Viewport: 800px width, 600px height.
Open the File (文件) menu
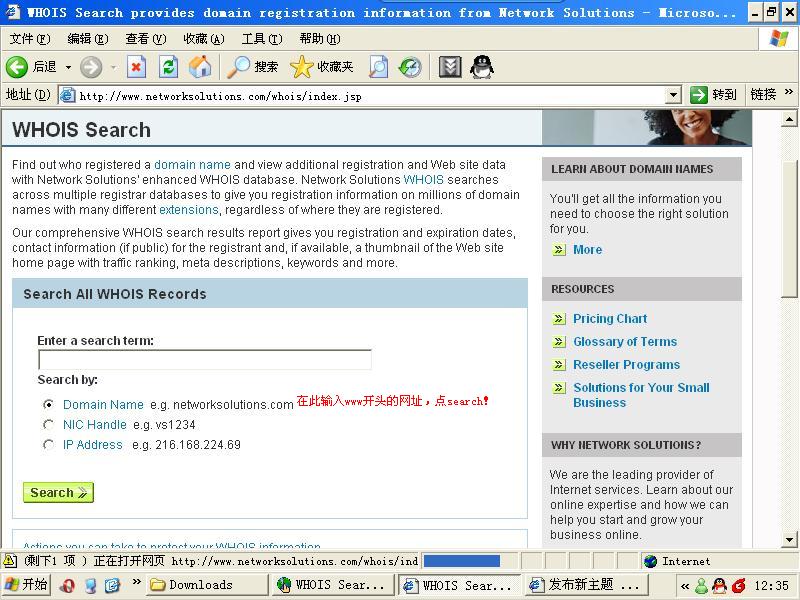(30, 39)
